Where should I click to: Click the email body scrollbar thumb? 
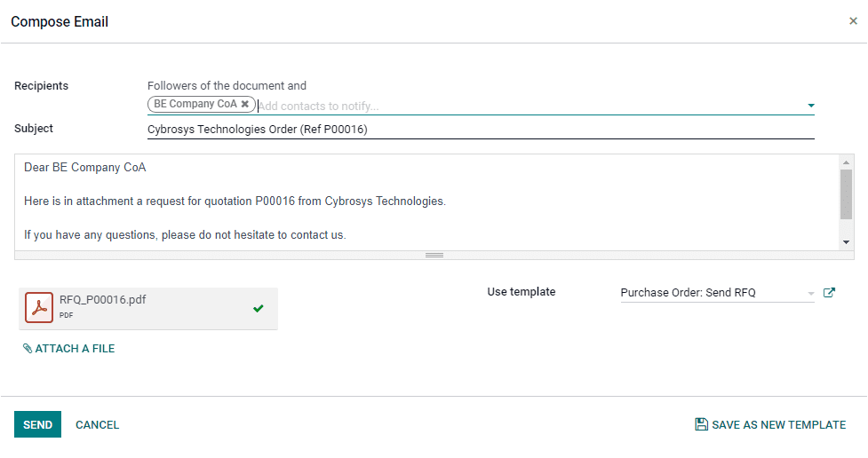pyautogui.click(x=846, y=194)
